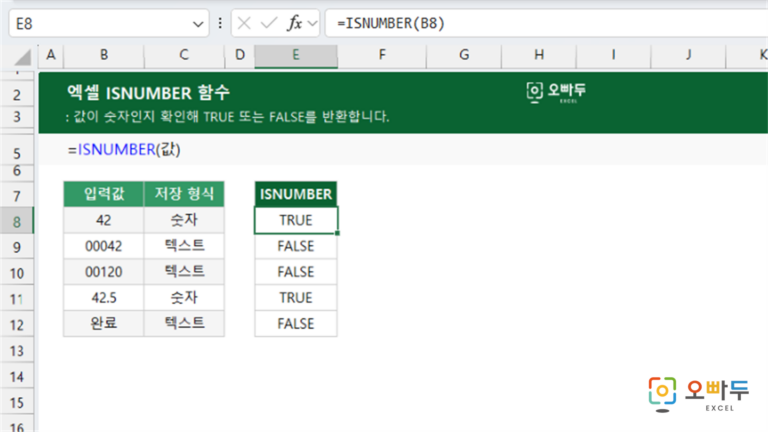
Task: Open the Name Box dropdown arrow
Action: tap(198, 24)
